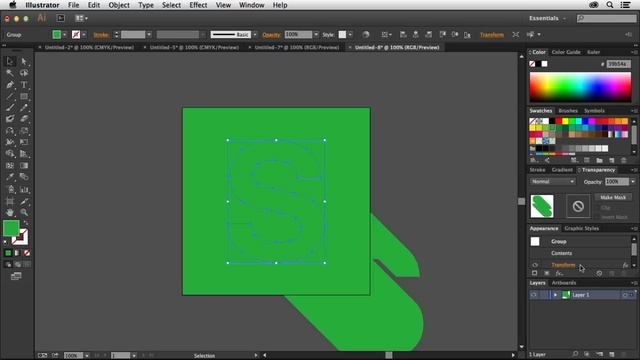Select the Rectangle tool

coord(24,97)
